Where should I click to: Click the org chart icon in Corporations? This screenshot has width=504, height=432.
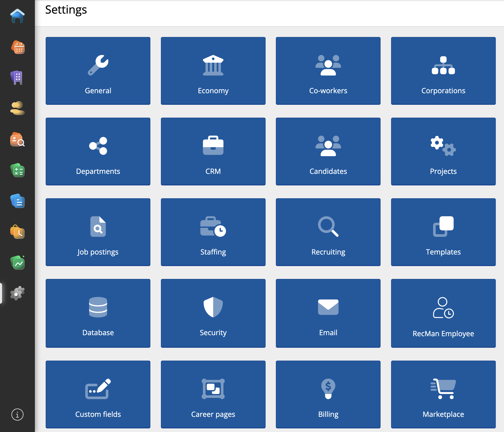pyautogui.click(x=443, y=65)
